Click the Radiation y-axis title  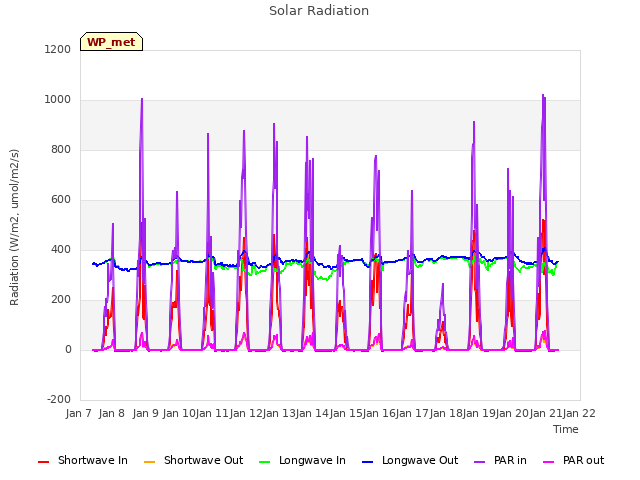[x=14, y=227]
